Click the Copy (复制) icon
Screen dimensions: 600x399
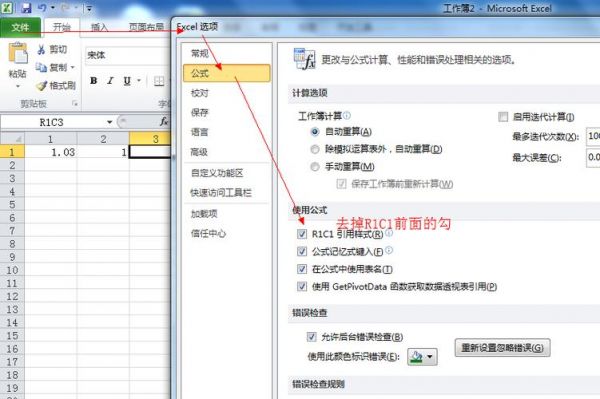41,67
